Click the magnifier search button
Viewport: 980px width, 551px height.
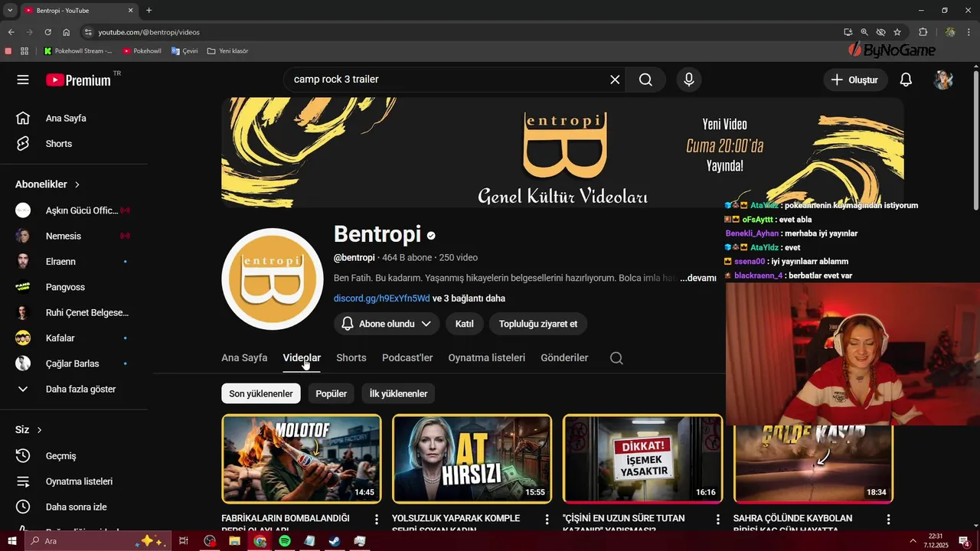pyautogui.click(x=645, y=80)
